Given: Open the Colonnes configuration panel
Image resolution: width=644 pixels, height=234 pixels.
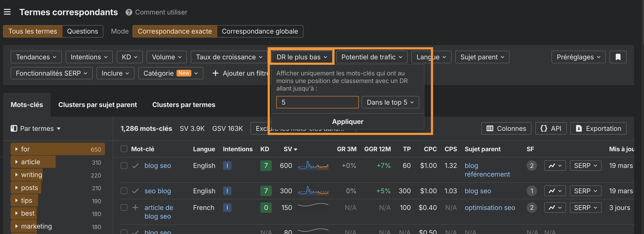Looking at the screenshot, I should [506, 128].
